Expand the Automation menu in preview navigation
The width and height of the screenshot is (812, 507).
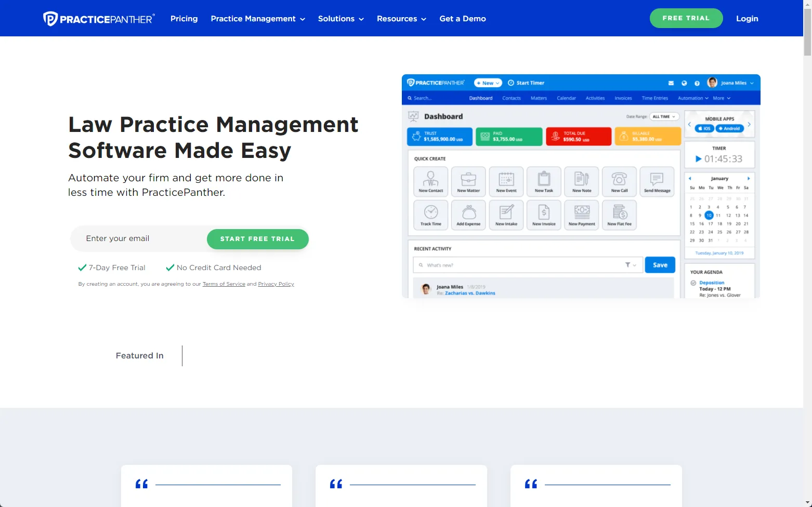click(x=693, y=98)
